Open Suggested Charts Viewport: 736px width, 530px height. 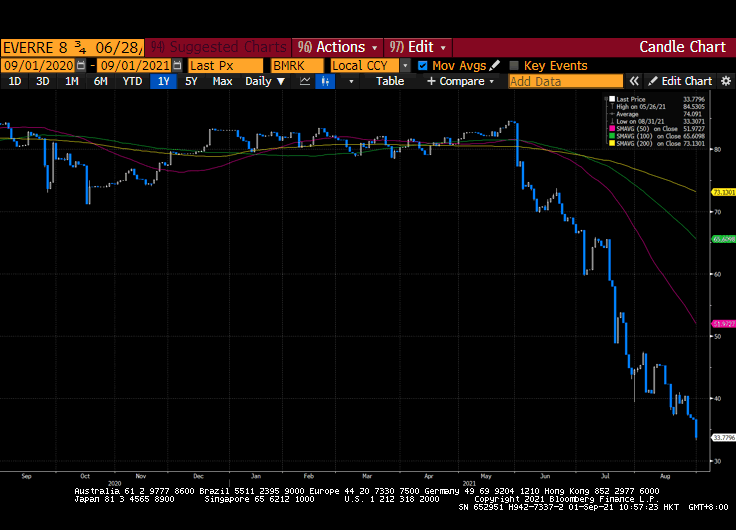[x=218, y=47]
